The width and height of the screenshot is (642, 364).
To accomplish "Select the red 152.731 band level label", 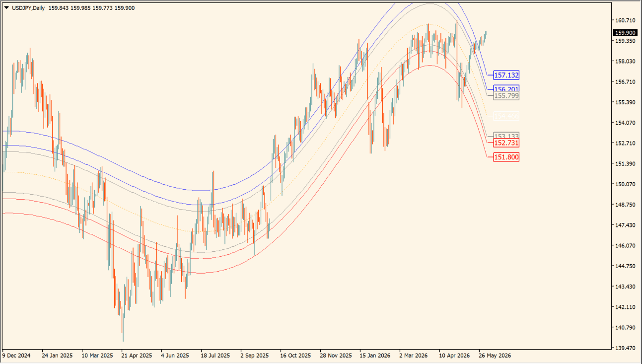I will coord(506,143).
